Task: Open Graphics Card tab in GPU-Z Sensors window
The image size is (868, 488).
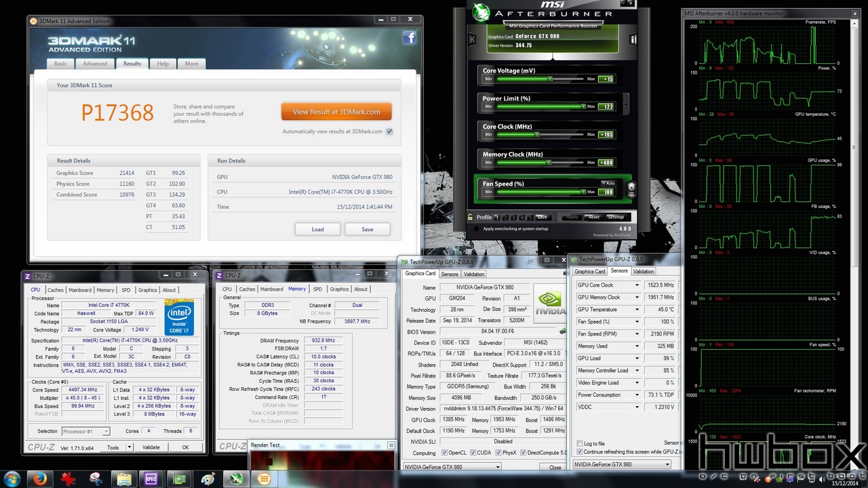Action: 590,271
